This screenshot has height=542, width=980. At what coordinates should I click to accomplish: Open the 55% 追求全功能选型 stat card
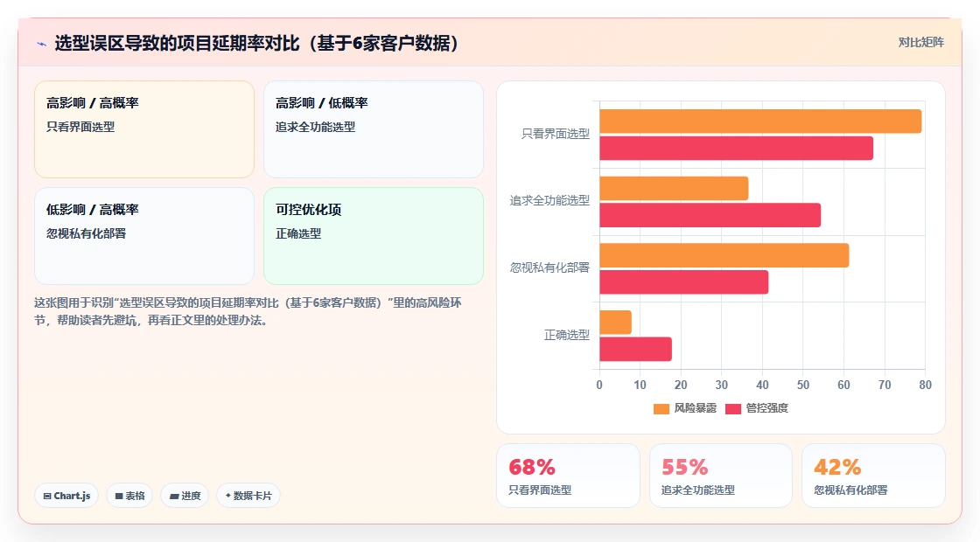pyautogui.click(x=721, y=476)
